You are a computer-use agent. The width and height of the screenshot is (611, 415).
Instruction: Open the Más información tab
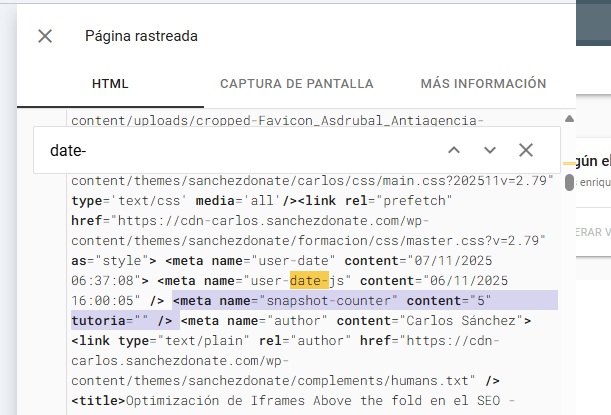483,84
